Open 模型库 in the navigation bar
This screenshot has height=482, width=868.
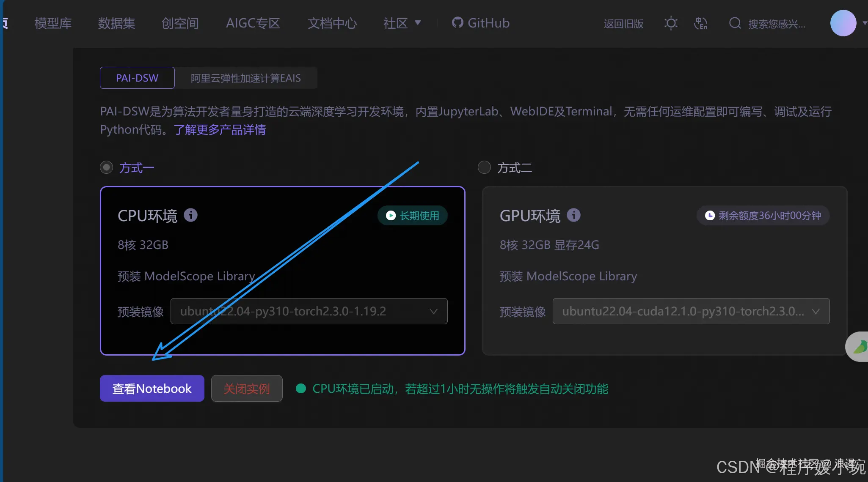pyautogui.click(x=53, y=23)
